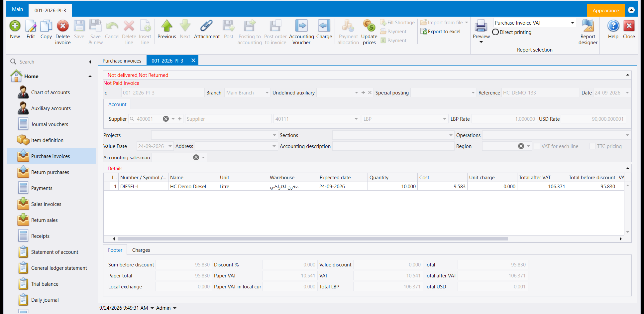
Task: Close the 001-2026-PI-3 document tab
Action: pyautogui.click(x=193, y=60)
